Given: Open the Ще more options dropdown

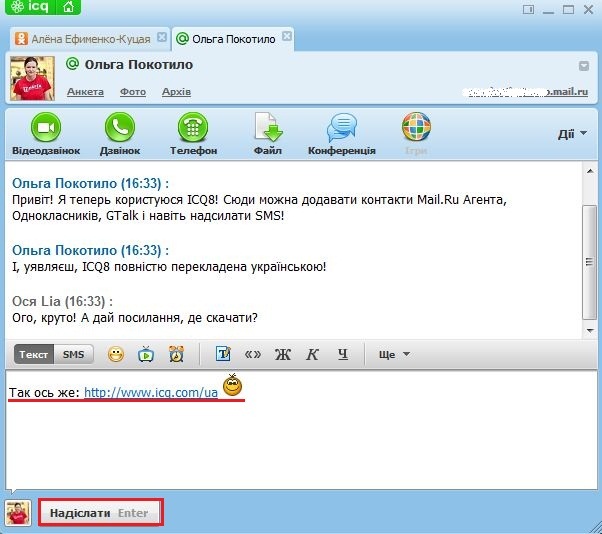Looking at the screenshot, I should click(x=394, y=354).
